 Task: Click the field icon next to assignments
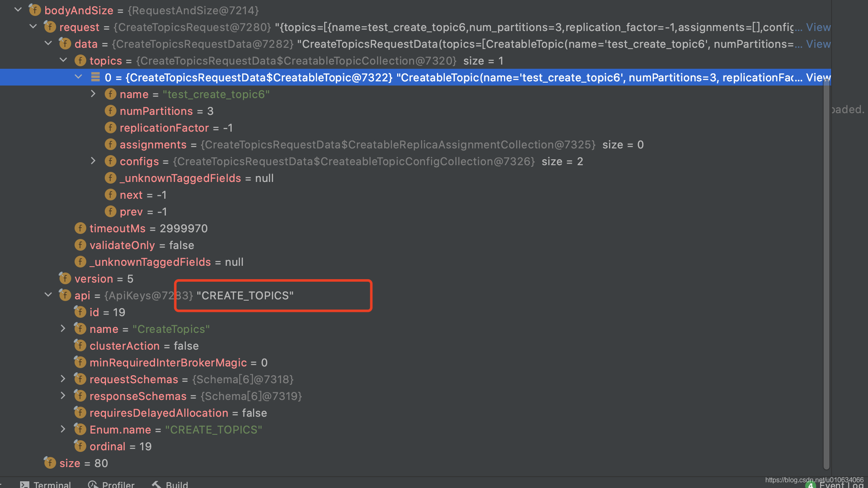click(110, 144)
